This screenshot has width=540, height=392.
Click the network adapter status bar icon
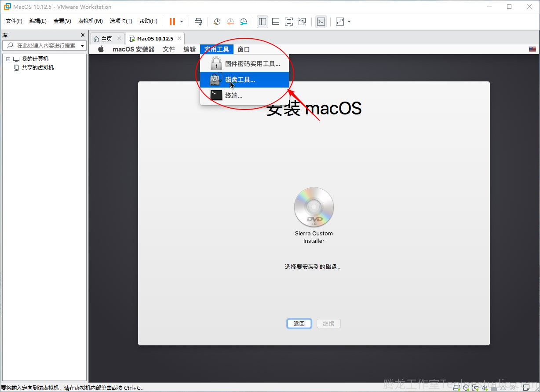tap(475, 388)
